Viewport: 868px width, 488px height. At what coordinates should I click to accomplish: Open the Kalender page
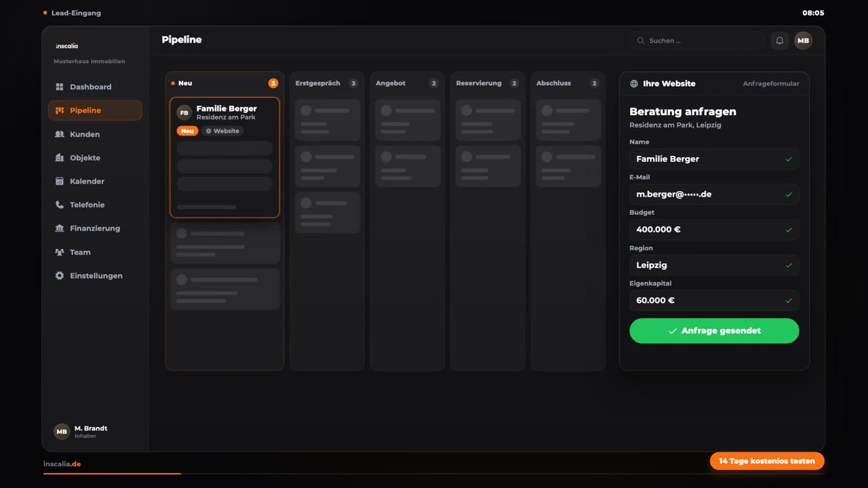point(95,181)
